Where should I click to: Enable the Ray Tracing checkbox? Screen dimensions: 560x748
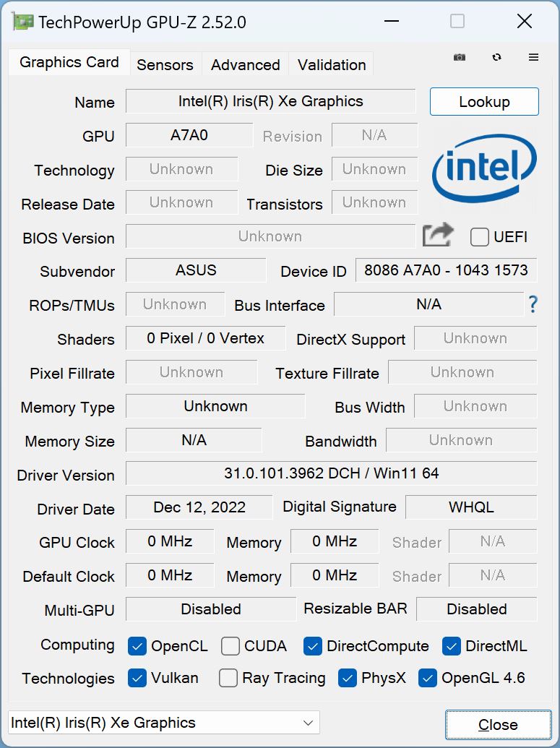tap(228, 678)
